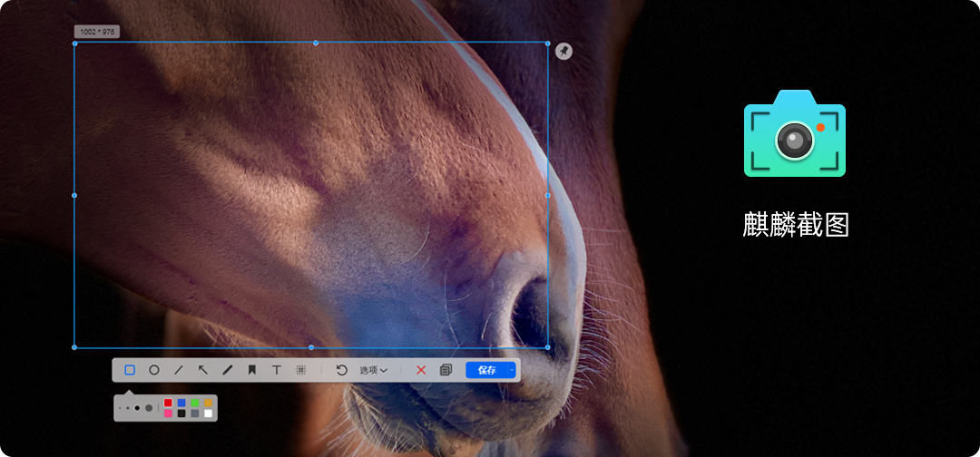Click the 保存 save button
This screenshot has height=457, width=980.
tap(486, 370)
